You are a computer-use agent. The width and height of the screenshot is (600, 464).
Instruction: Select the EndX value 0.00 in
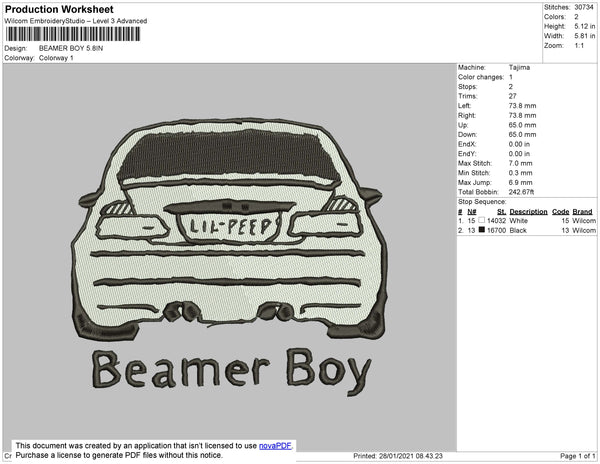pyautogui.click(x=519, y=144)
